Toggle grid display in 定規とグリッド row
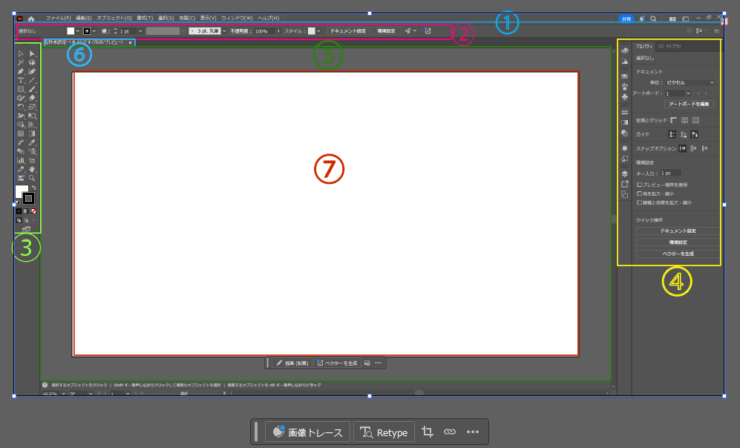Viewport: 740px width, 448px height. coord(684,120)
